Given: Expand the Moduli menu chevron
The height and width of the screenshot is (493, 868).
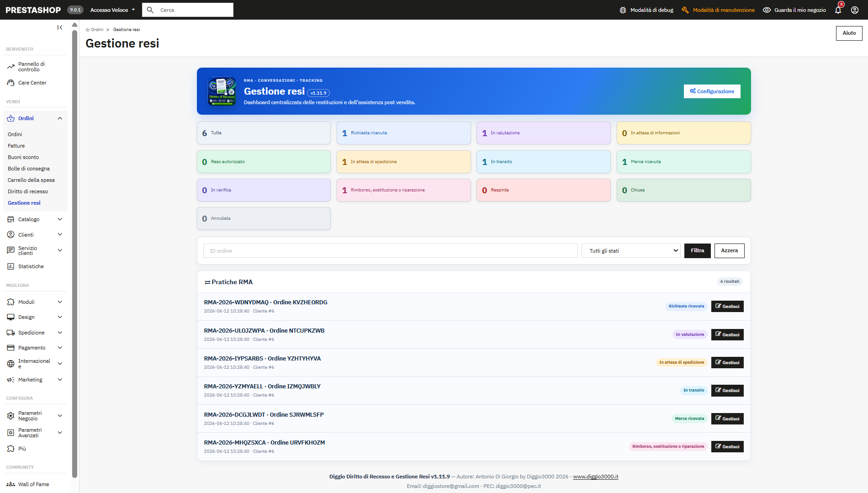Looking at the screenshot, I should click(x=60, y=302).
